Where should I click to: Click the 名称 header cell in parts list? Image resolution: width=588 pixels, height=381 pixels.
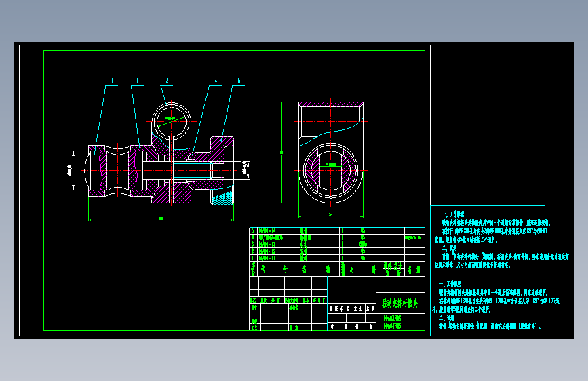pyautogui.click(x=317, y=269)
